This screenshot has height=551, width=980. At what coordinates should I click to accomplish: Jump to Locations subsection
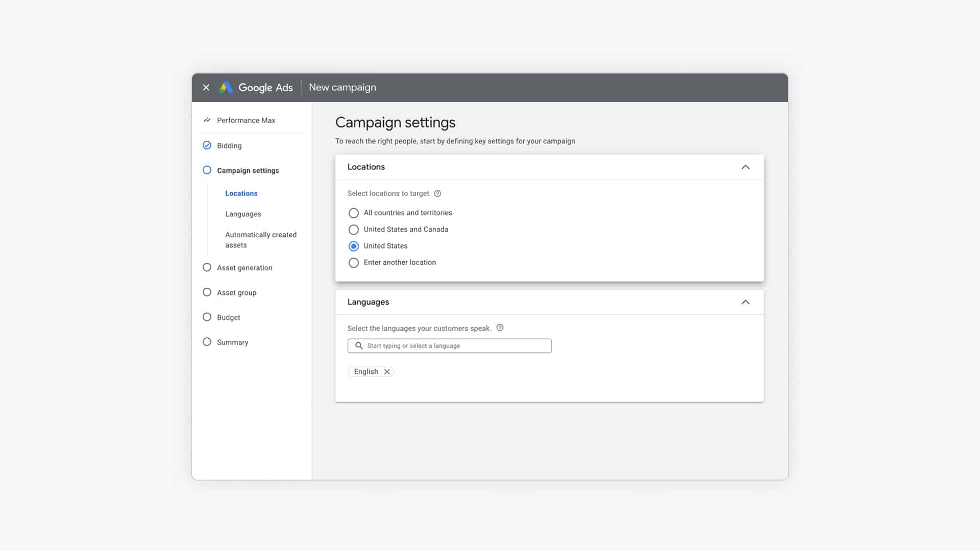pyautogui.click(x=241, y=193)
